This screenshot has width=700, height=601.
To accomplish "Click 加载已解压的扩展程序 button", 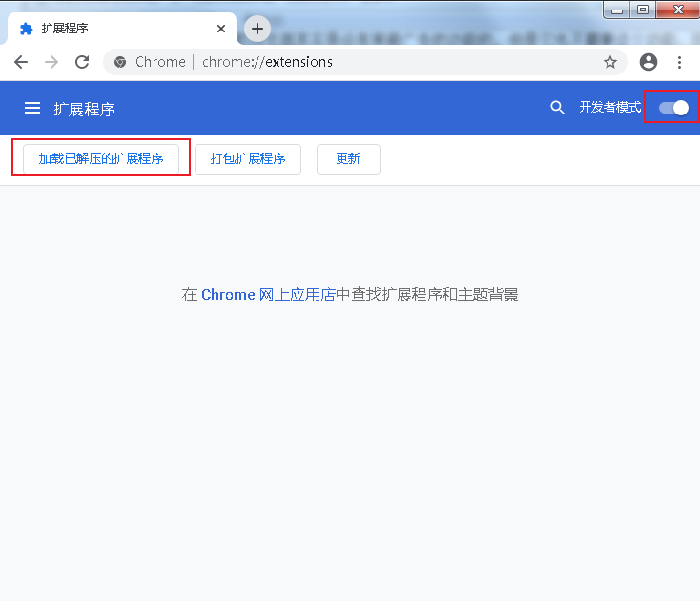I will pos(101,158).
